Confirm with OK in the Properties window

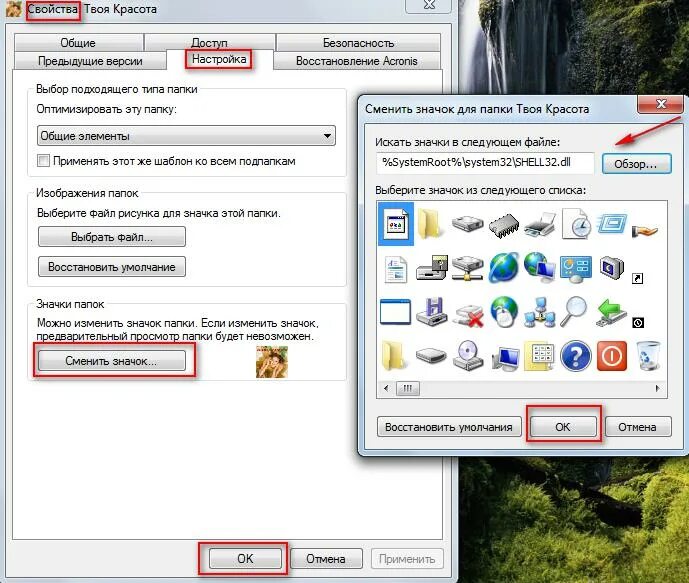click(x=245, y=558)
